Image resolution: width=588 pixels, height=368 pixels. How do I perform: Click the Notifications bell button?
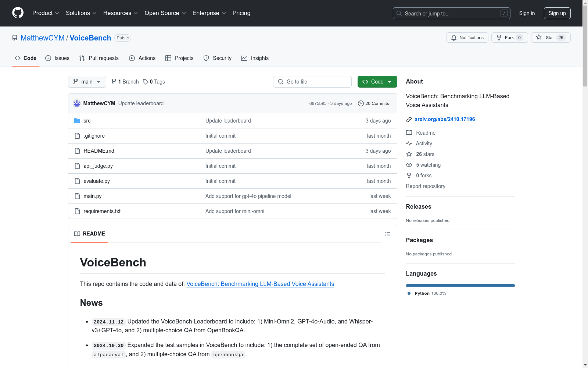(467, 38)
